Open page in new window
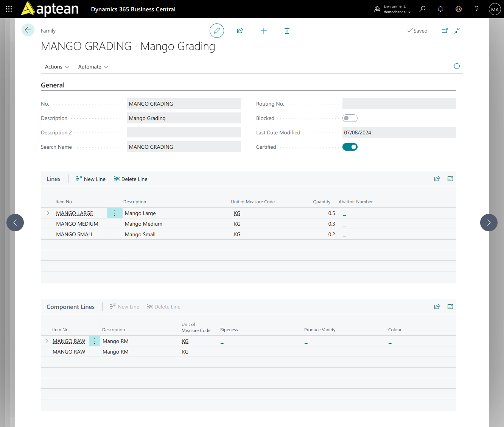The image size is (504, 427). click(x=445, y=31)
